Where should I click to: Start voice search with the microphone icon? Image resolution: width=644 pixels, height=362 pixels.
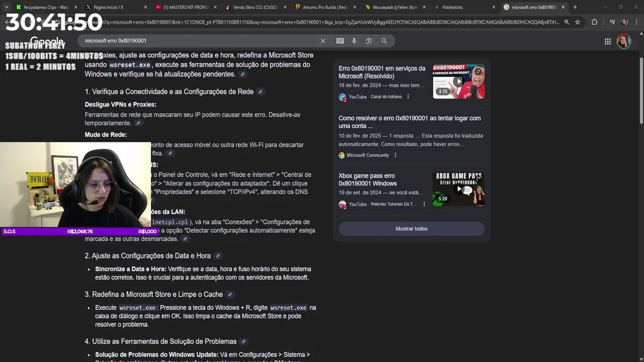[x=354, y=41]
